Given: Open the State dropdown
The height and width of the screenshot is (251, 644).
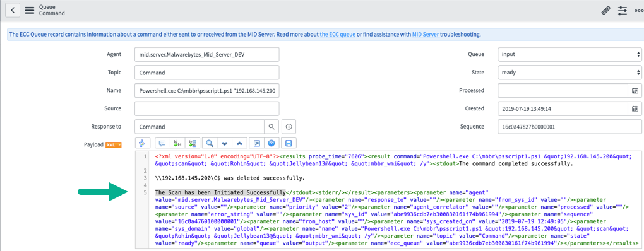Looking at the screenshot, I should pyautogui.click(x=569, y=72).
